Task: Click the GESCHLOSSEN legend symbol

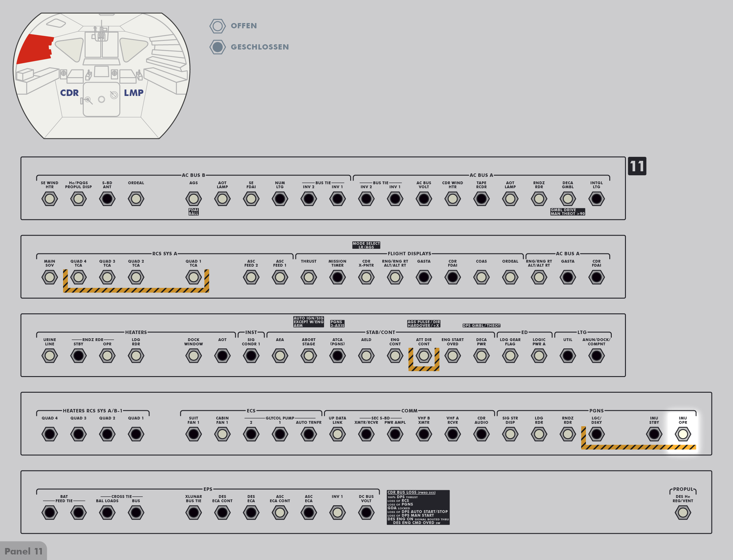Action: [x=218, y=47]
